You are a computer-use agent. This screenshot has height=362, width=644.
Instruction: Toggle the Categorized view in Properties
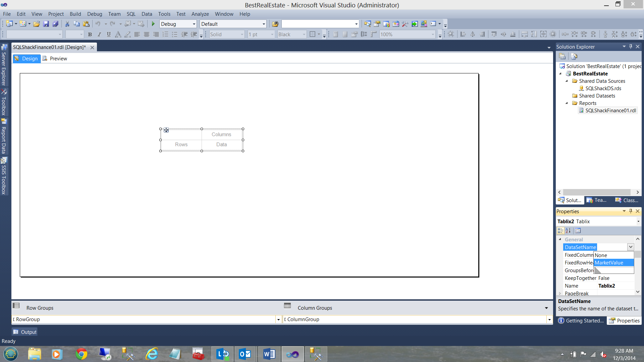click(560, 231)
